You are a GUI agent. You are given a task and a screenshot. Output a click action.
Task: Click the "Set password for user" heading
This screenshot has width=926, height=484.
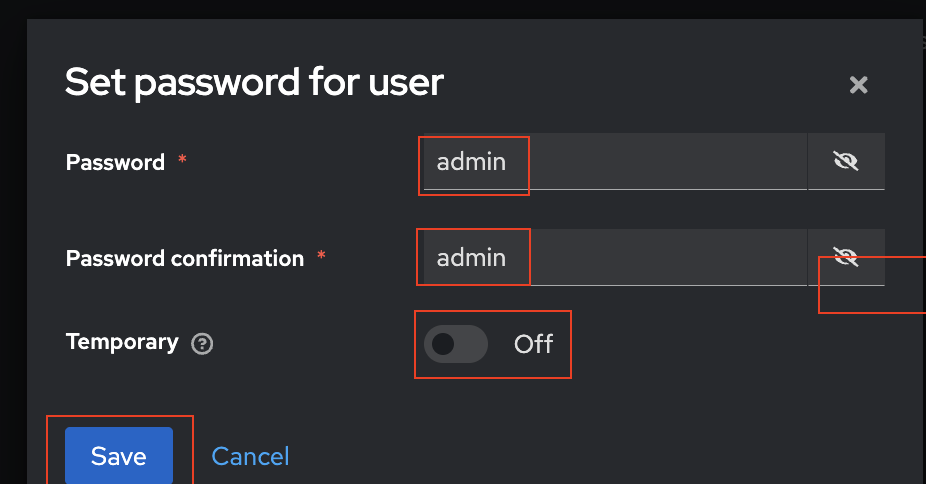coord(254,81)
